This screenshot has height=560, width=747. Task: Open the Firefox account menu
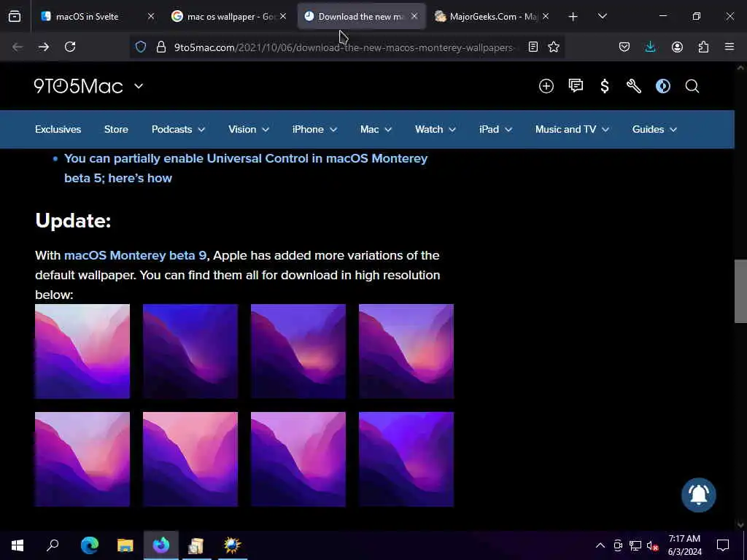[677, 47]
